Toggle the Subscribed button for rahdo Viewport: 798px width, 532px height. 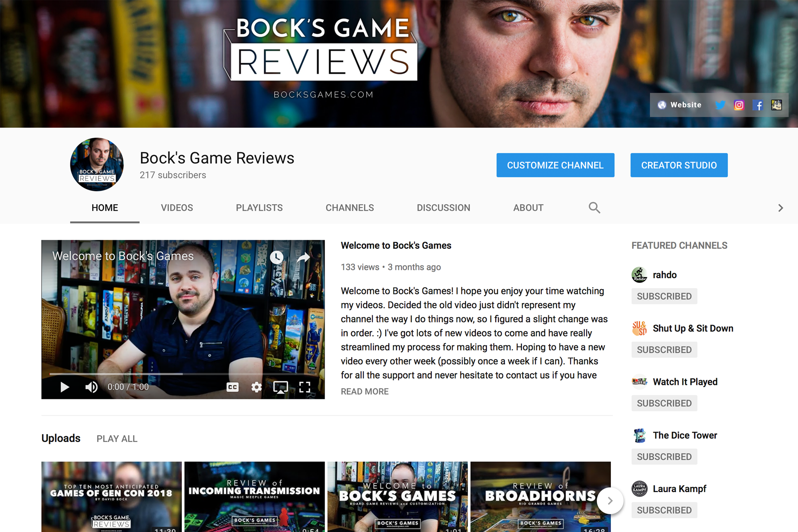click(664, 296)
